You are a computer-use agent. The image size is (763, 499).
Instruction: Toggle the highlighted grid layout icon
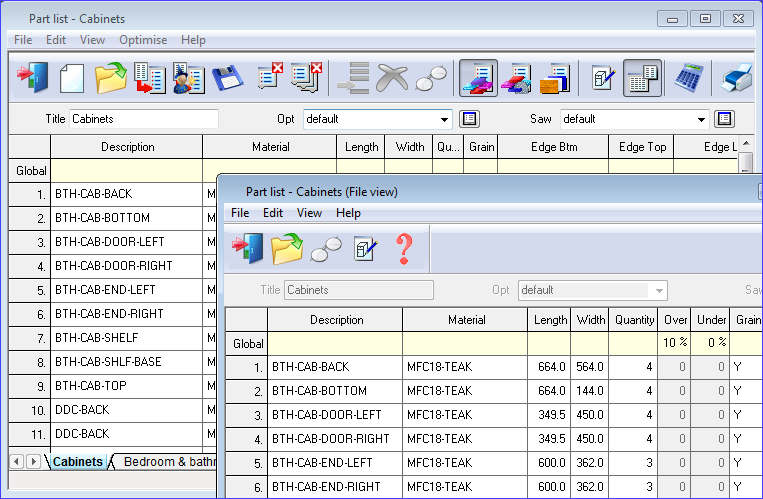tap(642, 78)
